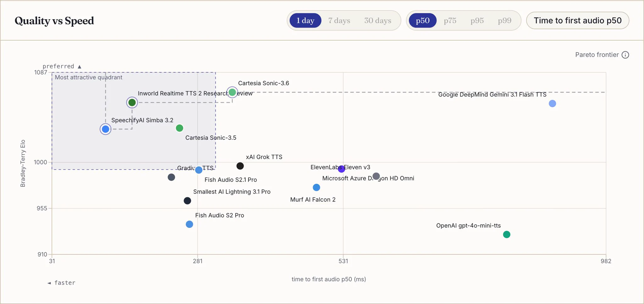Select the p50 percentile option
This screenshot has height=304, width=644.
click(x=423, y=20)
